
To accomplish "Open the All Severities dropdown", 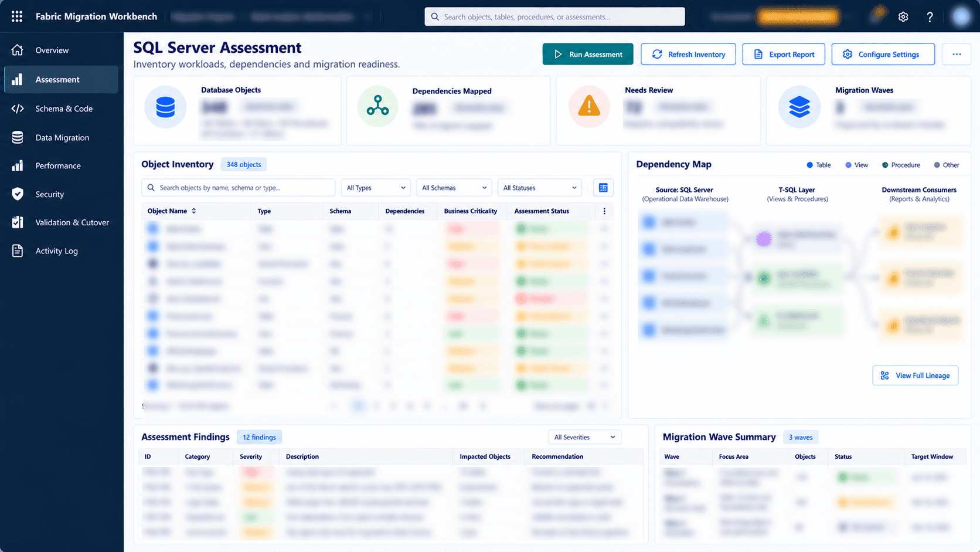I will pyautogui.click(x=584, y=437).
